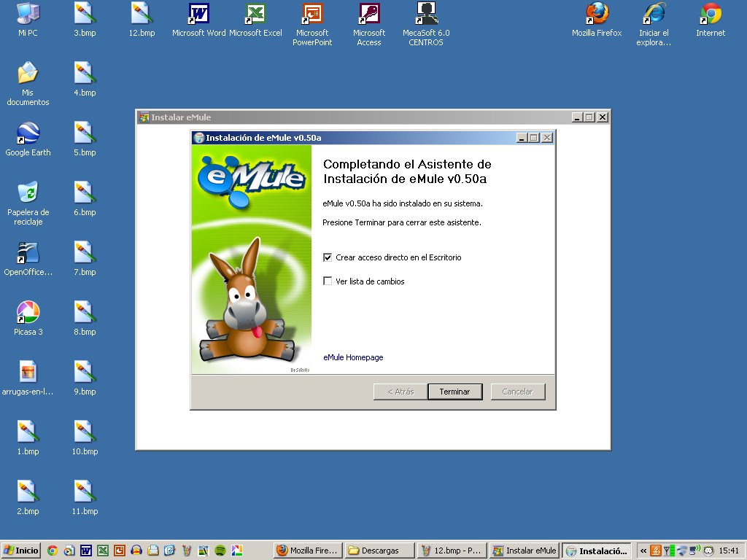Launch Excel from quick launch bar
The width and height of the screenshot is (747, 560).
point(102,551)
